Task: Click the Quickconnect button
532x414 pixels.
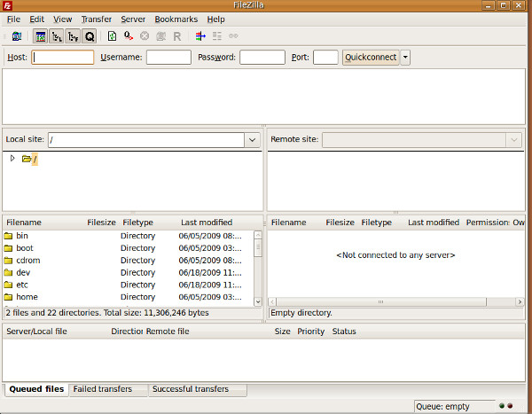Action: (371, 58)
